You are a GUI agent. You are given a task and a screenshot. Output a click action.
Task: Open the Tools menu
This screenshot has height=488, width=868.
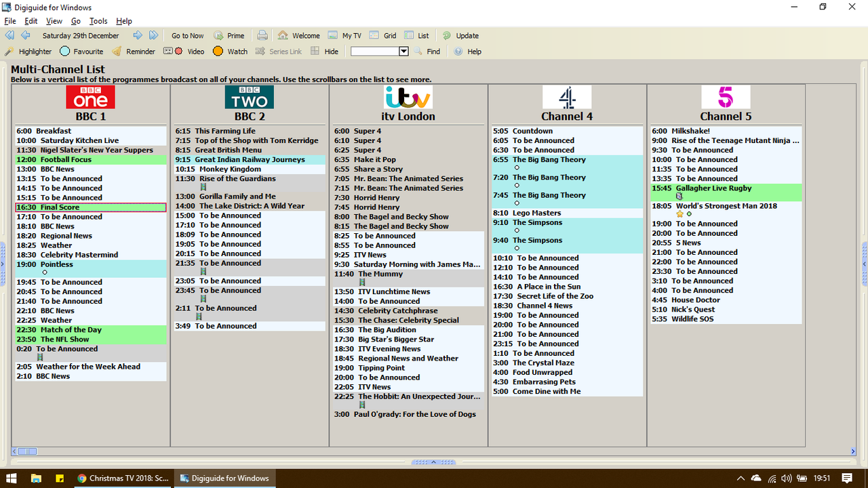98,21
